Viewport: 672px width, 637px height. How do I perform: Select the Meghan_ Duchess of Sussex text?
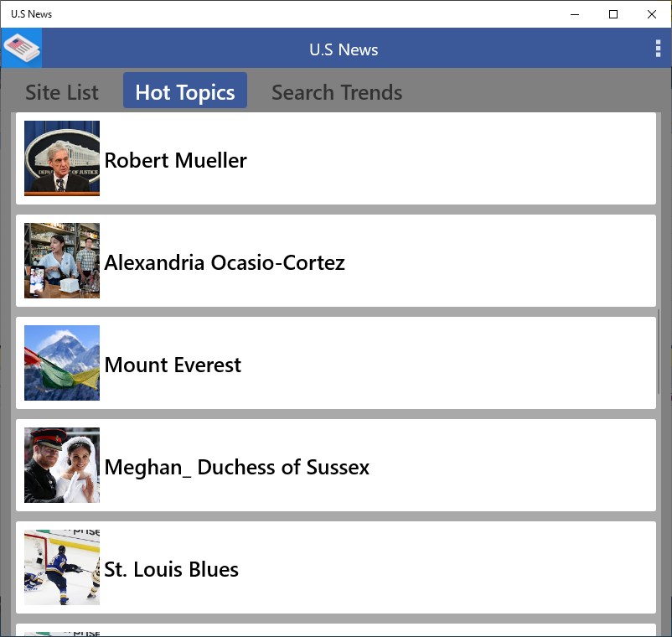tap(236, 467)
